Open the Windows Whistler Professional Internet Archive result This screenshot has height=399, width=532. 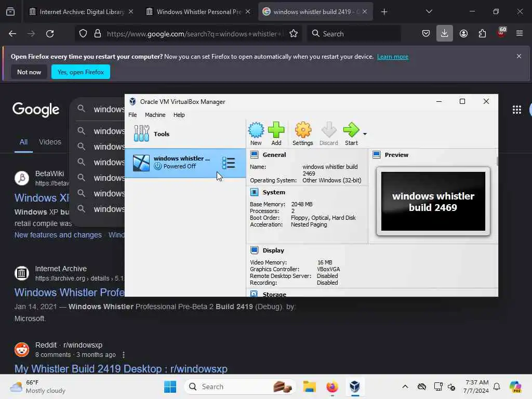pyautogui.click(x=70, y=292)
